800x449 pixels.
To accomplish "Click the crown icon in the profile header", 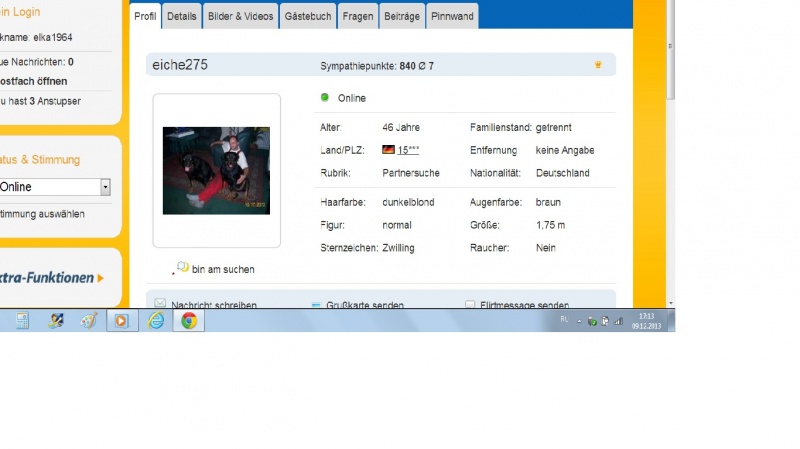I will (x=598, y=65).
